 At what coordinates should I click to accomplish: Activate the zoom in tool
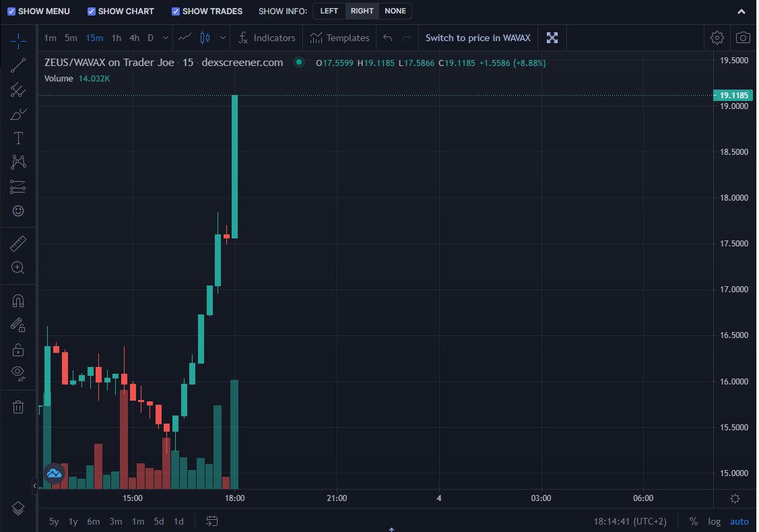18,268
